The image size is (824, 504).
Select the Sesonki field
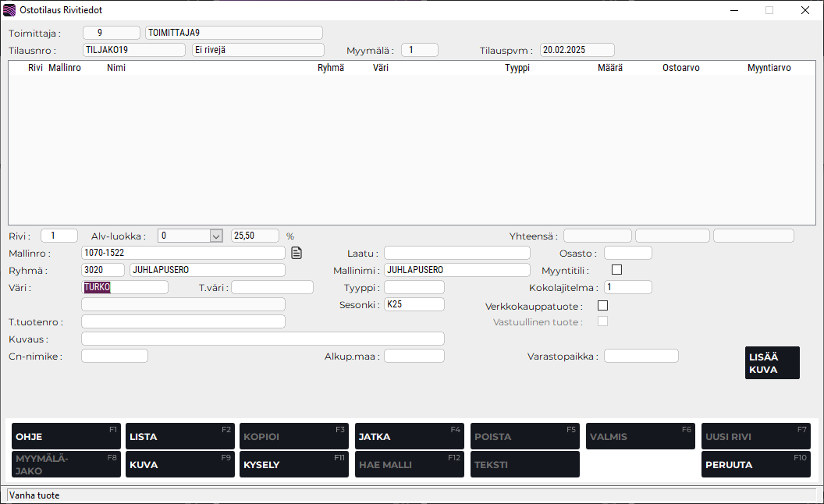point(414,304)
